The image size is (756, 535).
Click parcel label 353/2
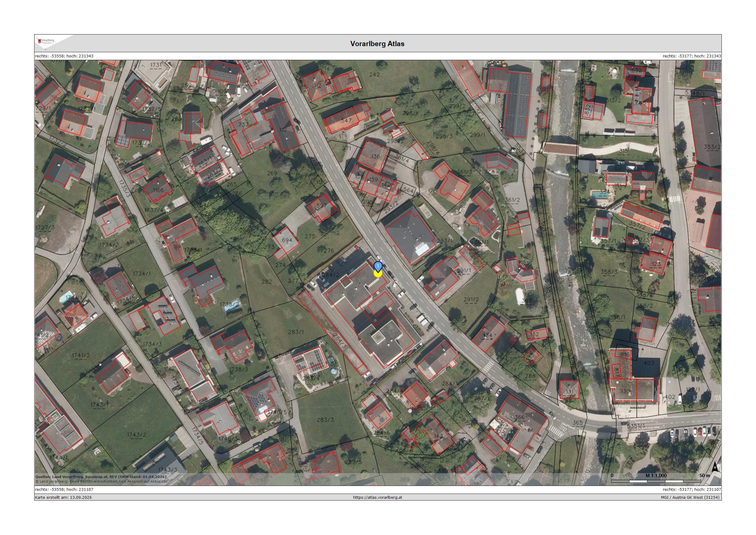coord(712,147)
